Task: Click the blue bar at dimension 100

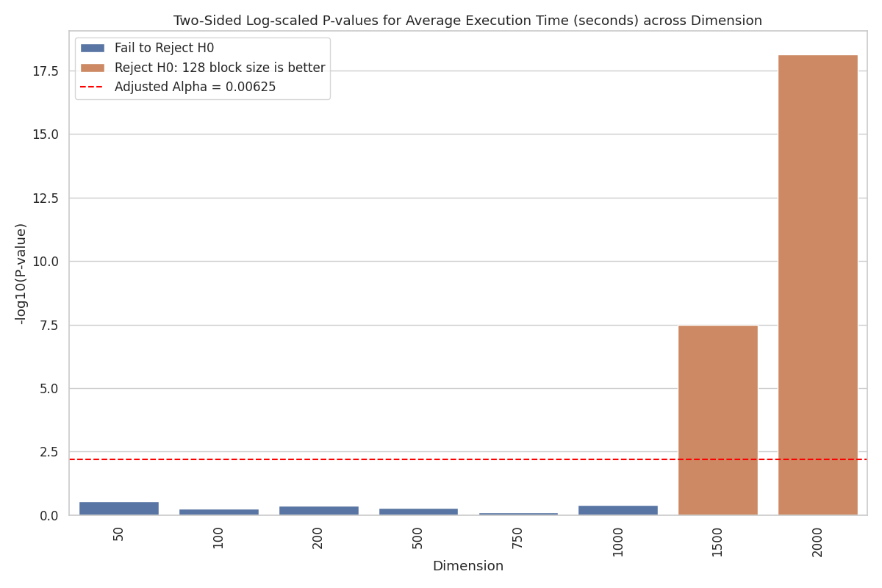Action: (x=220, y=513)
